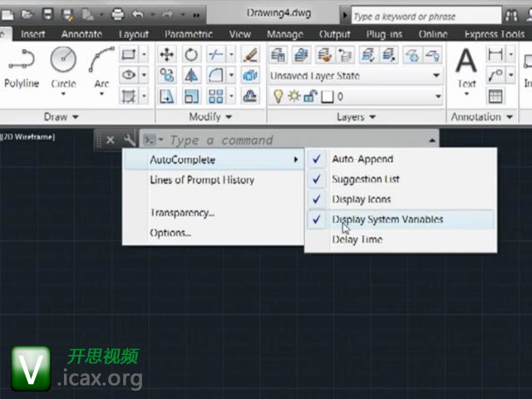
Task: Click the command line input field
Action: click(x=295, y=140)
